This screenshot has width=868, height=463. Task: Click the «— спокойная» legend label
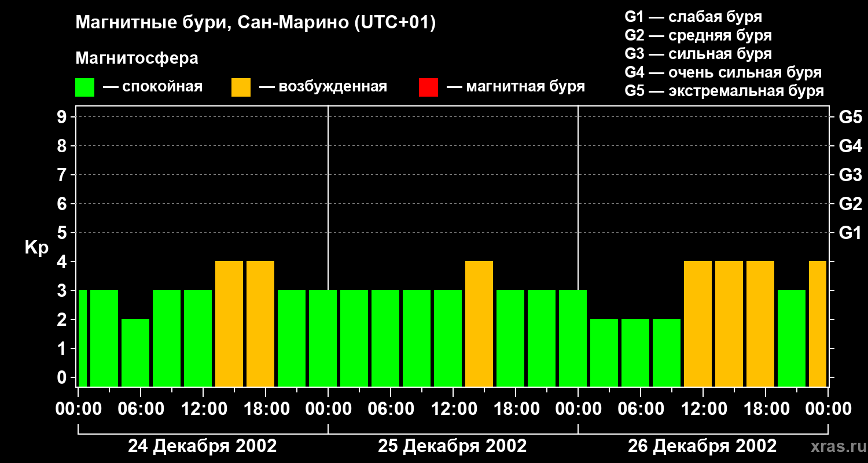point(153,87)
